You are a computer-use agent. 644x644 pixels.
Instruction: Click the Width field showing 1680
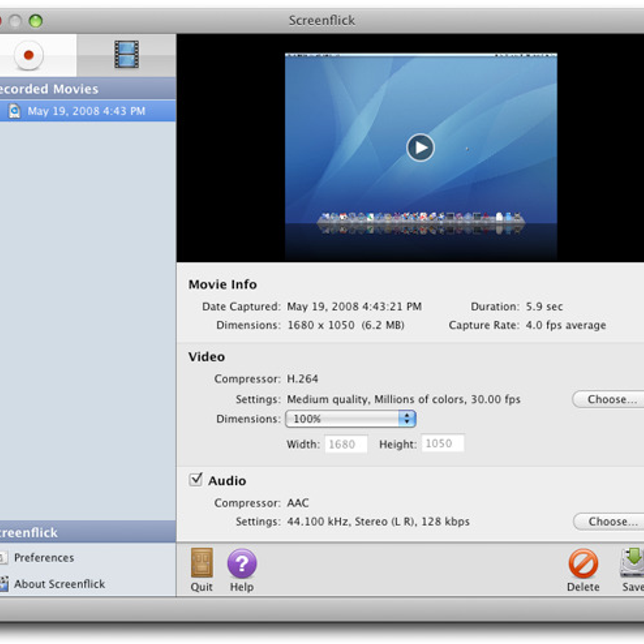346,444
